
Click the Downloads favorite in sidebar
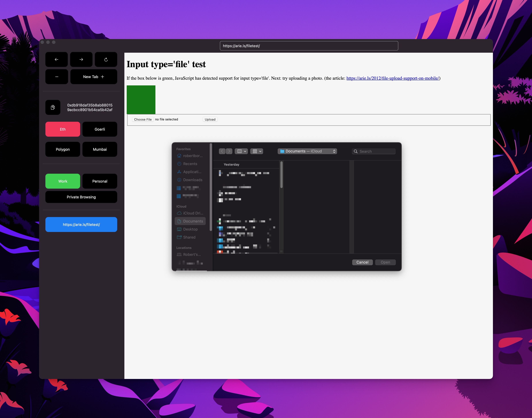coord(192,180)
